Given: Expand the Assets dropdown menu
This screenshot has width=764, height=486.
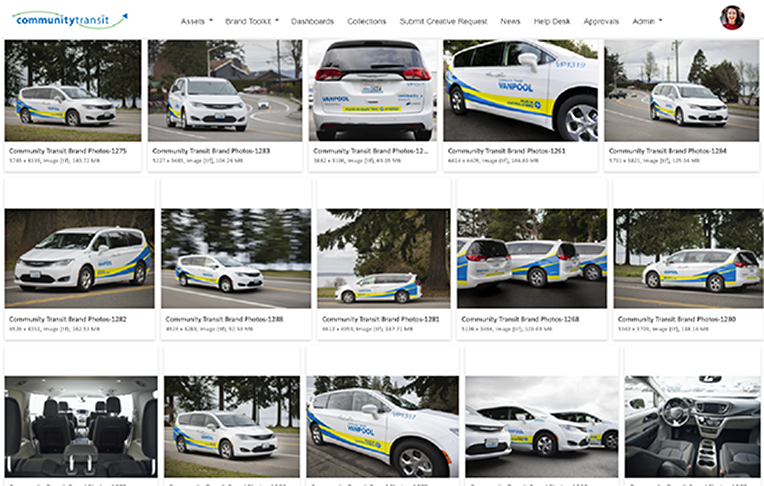Looking at the screenshot, I should [197, 21].
